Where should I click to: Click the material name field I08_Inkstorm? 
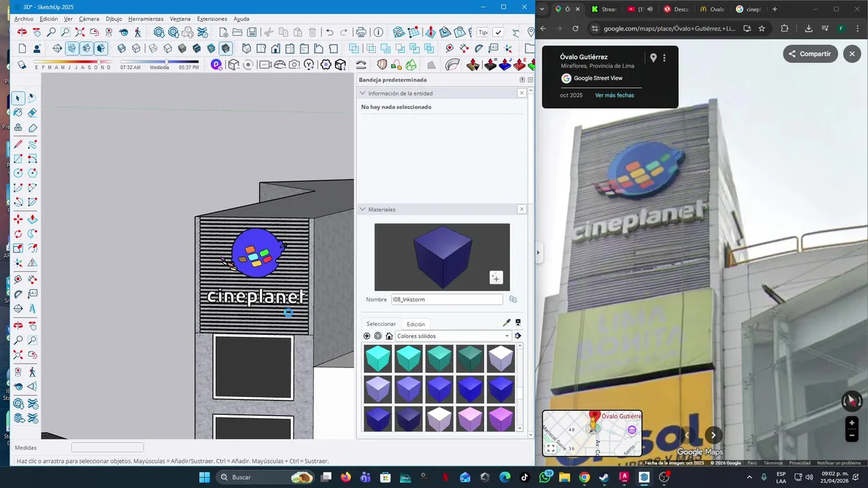[x=447, y=300]
